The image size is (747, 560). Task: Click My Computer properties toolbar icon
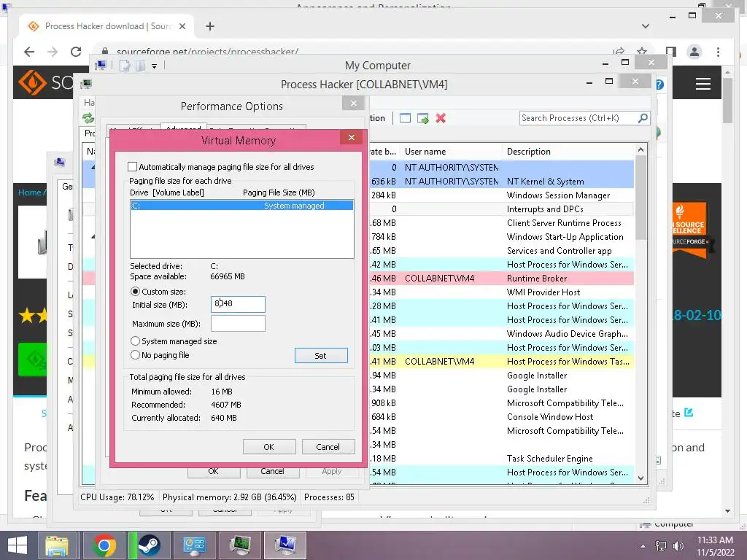124,66
